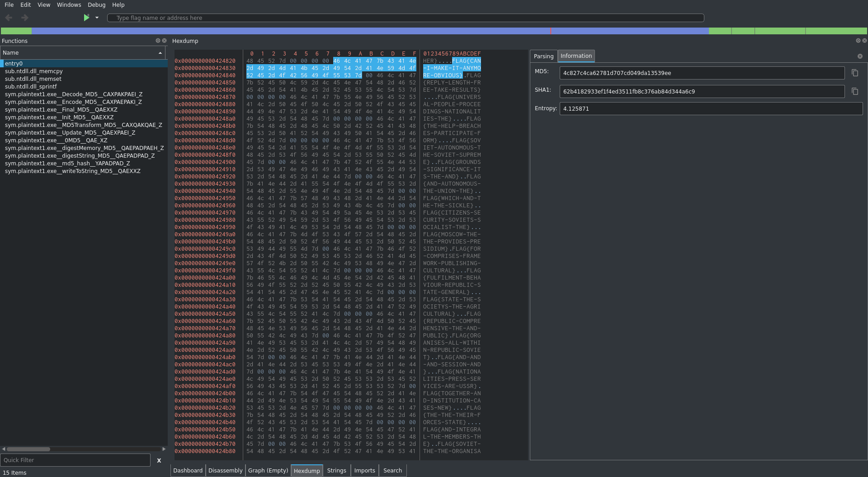Open the debug run options dropdown arrow
The image size is (868, 477).
[x=97, y=18]
